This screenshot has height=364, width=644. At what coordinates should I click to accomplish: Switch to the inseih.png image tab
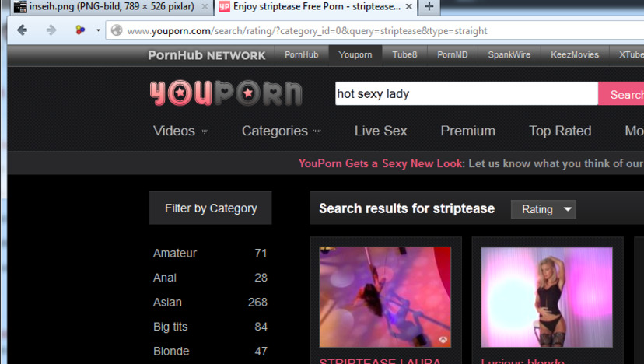(111, 7)
